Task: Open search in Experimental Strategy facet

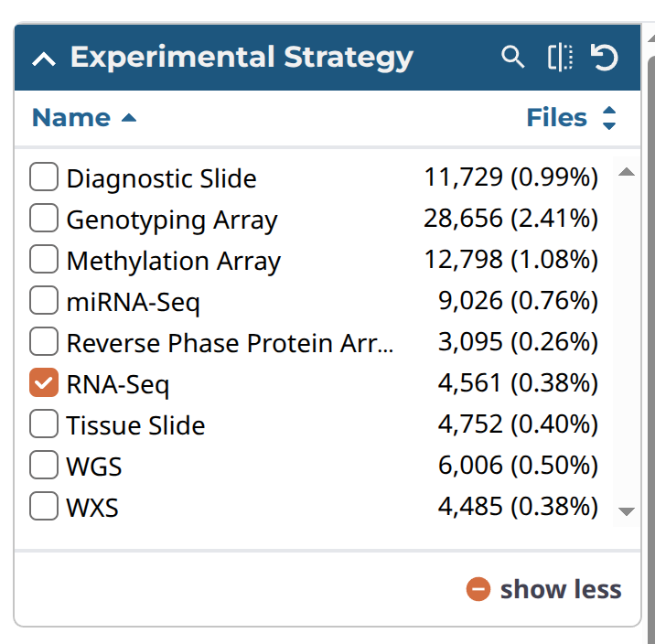Action: (513, 58)
